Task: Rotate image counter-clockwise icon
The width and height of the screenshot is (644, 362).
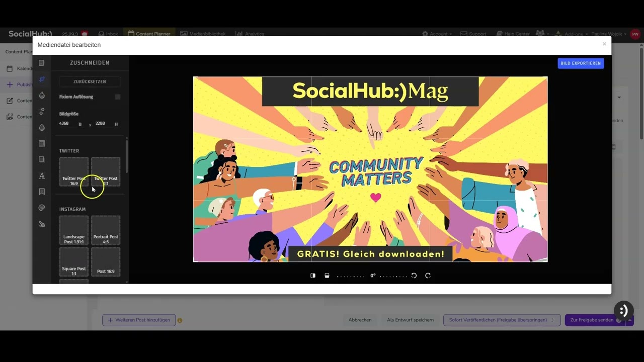Action: (x=414, y=276)
